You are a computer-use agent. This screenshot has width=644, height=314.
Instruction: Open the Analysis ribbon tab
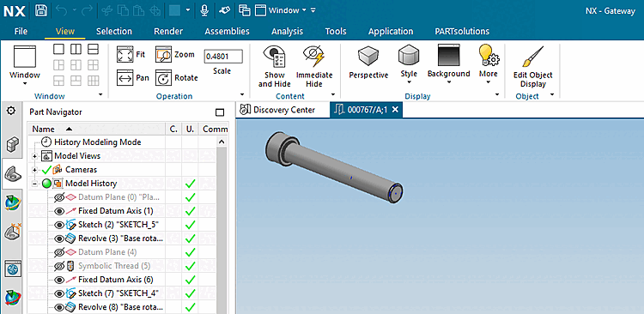287,31
